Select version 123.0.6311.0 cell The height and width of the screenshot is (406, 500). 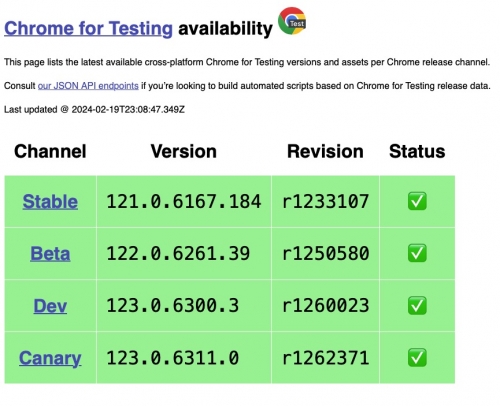pyautogui.click(x=184, y=358)
